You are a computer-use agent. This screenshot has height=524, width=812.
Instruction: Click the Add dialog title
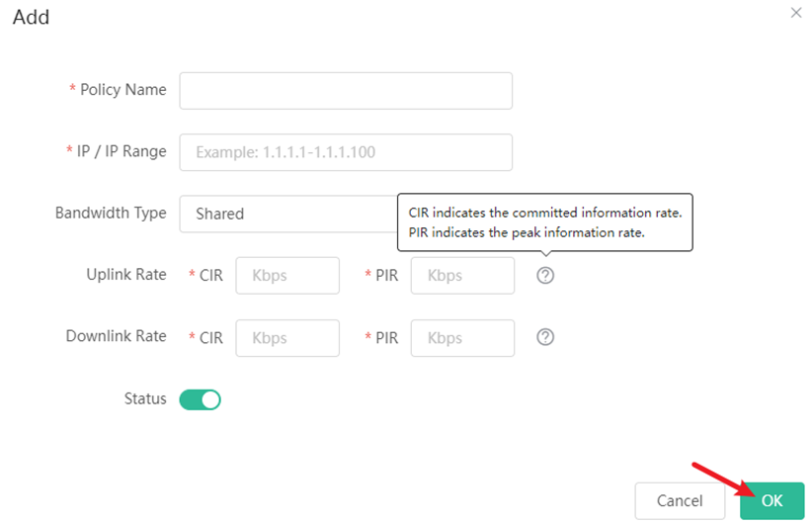click(31, 18)
